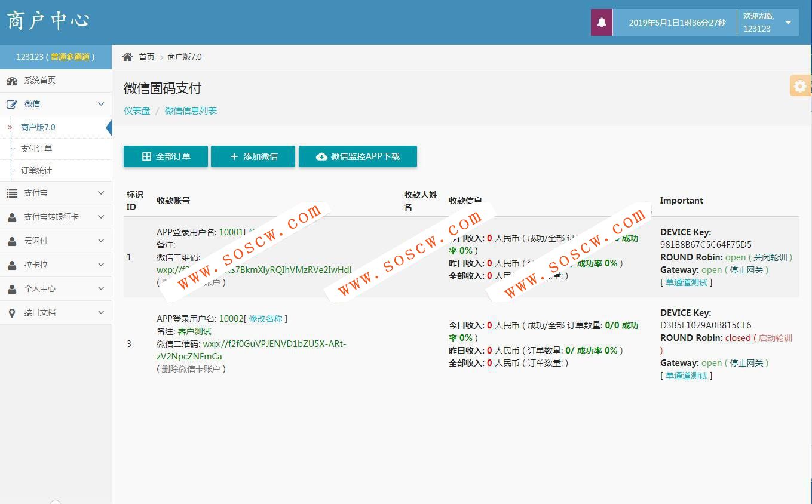The height and width of the screenshot is (504, 812).
Task: Click device key D3B5F1029A0B815CF6
Action: 706,325
